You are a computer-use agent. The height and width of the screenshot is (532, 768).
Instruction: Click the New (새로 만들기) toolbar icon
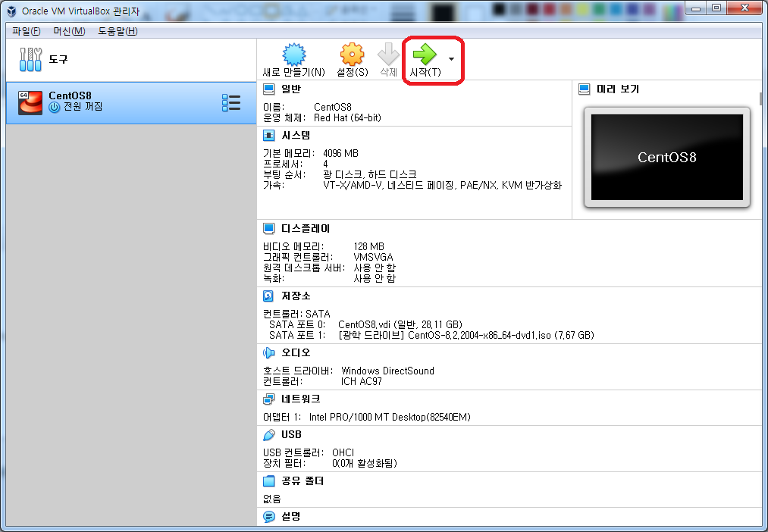coord(294,55)
